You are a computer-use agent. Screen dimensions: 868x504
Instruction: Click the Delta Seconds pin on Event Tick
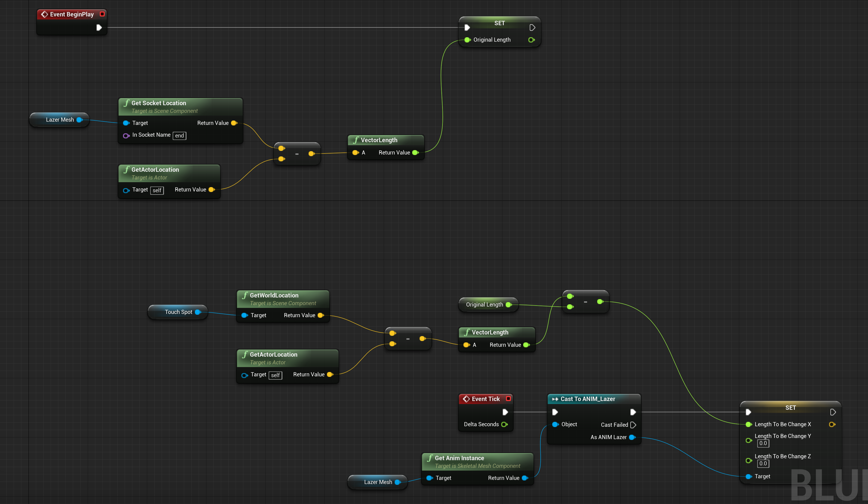pos(505,424)
